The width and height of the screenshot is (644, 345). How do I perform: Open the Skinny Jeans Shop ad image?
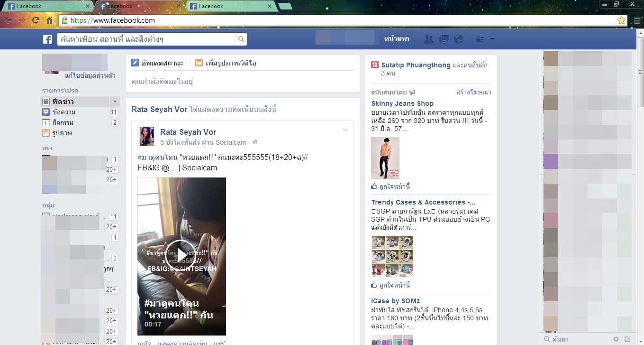[385, 158]
